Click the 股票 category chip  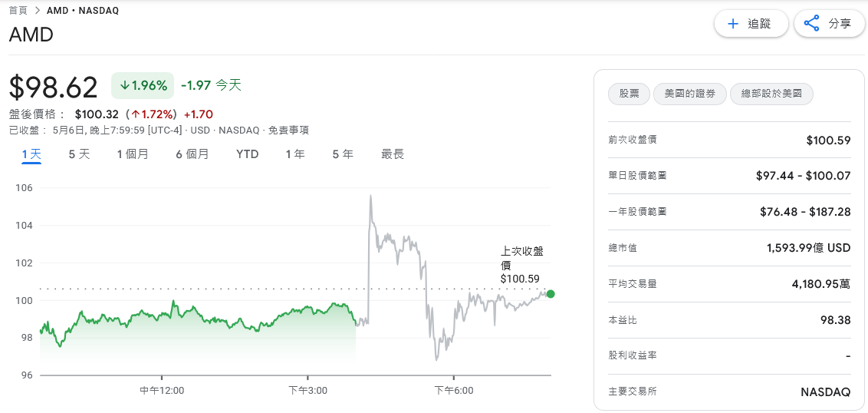[x=629, y=94]
